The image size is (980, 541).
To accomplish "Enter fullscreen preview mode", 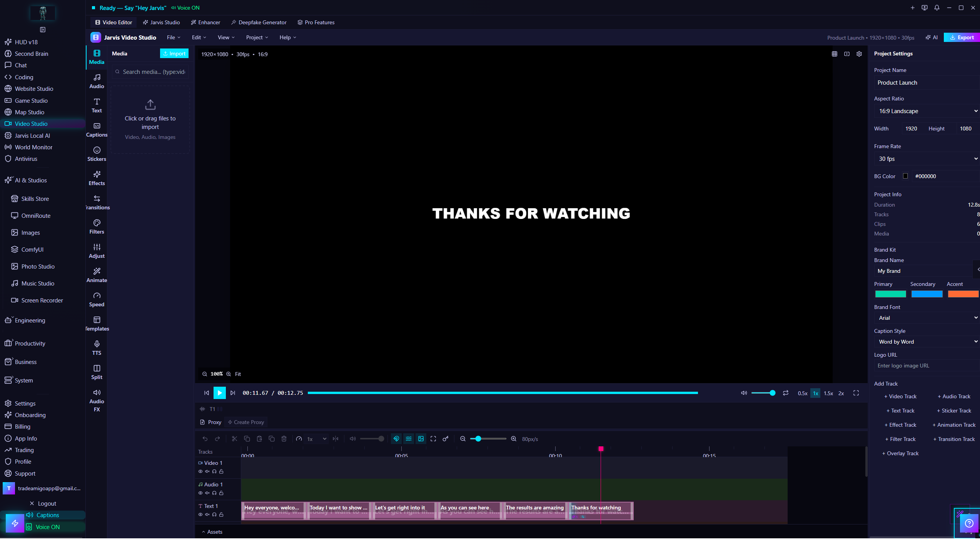I will coord(856,393).
